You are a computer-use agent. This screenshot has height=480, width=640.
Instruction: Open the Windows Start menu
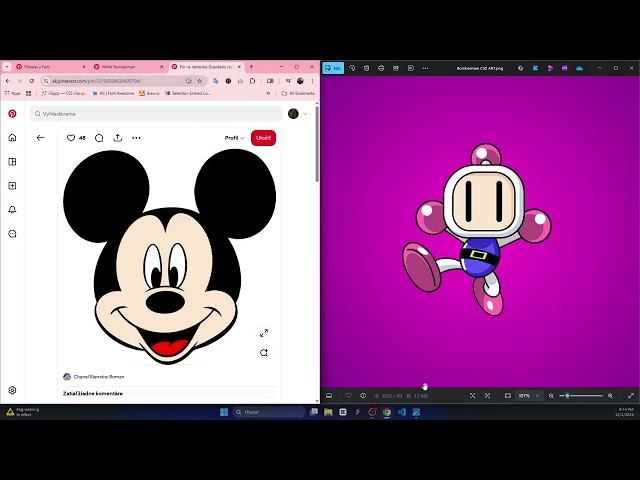tap(224, 412)
